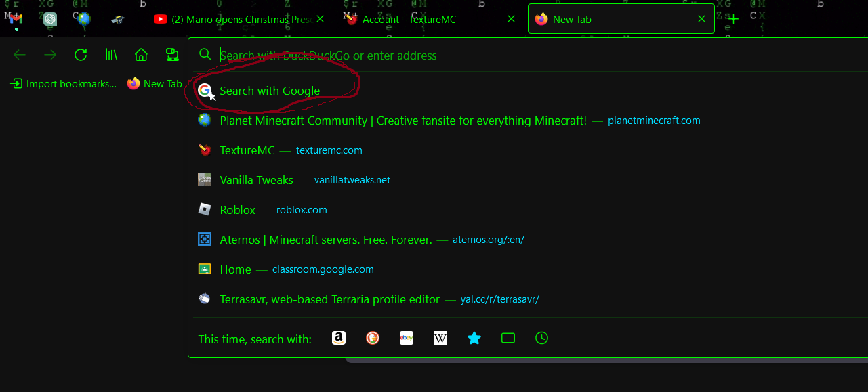
Task: Open the pinned tab beside the globe tab
Action: [x=118, y=19]
